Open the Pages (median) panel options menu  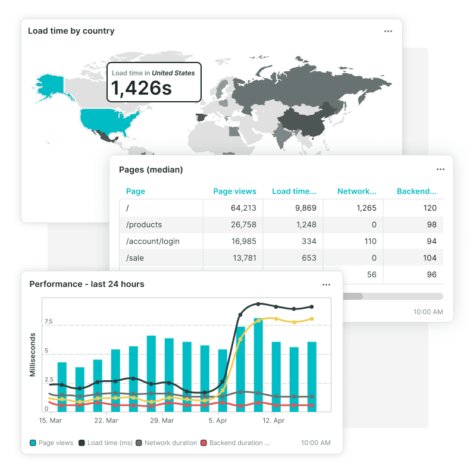pyautogui.click(x=440, y=170)
